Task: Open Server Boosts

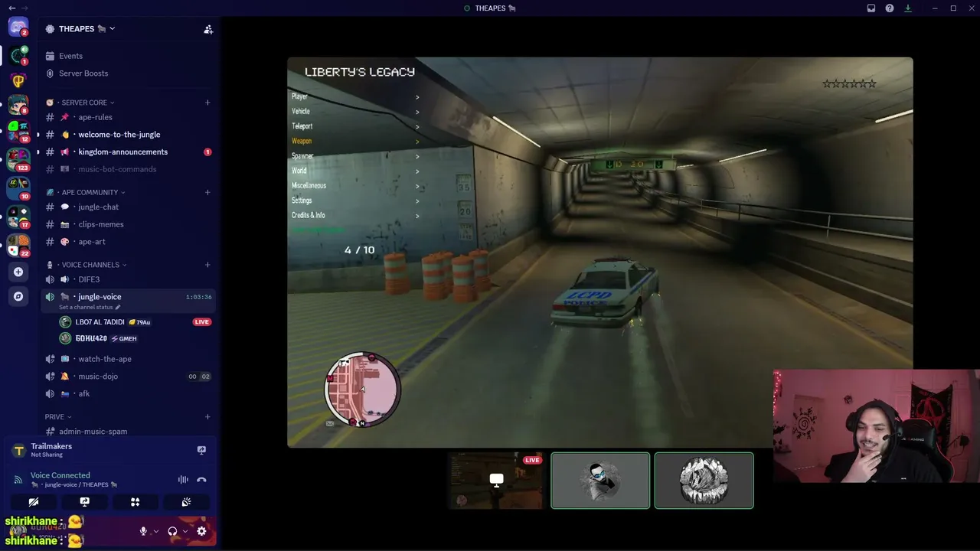Action: click(x=83, y=73)
